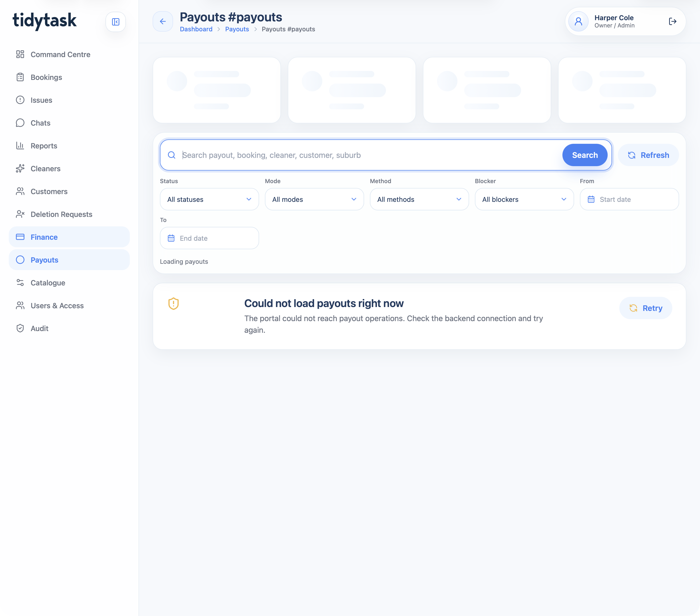
Task: Go to Users & Access
Action: [69, 306]
